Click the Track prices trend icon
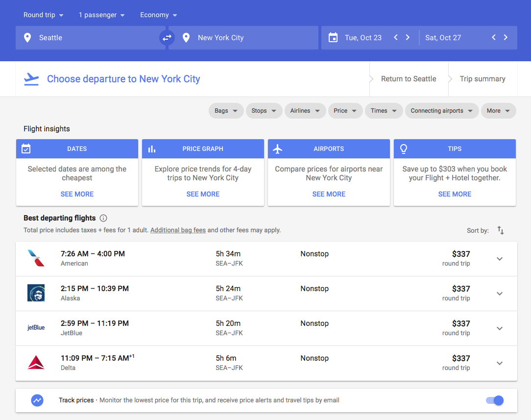The image size is (531, 420). point(37,400)
